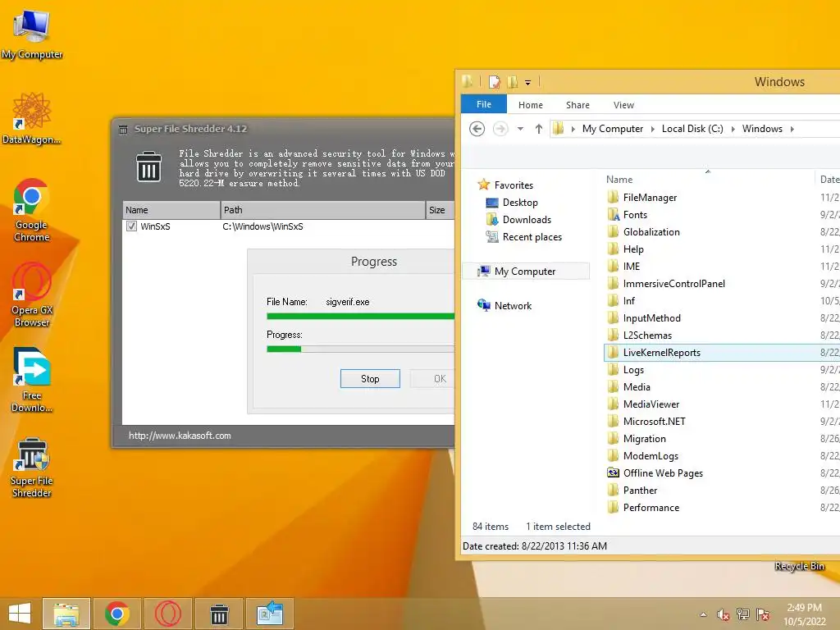840x630 pixels.
Task: Open My Computer desktop icon
Action: click(32, 34)
